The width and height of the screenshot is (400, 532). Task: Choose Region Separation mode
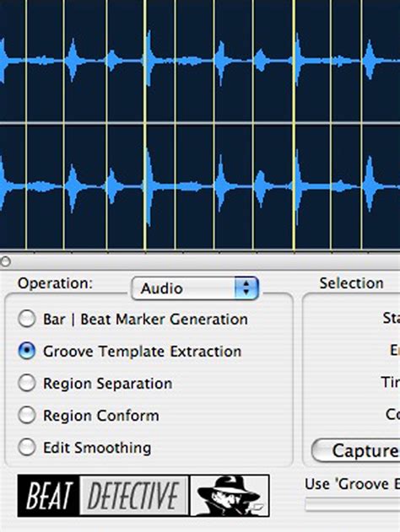27,383
